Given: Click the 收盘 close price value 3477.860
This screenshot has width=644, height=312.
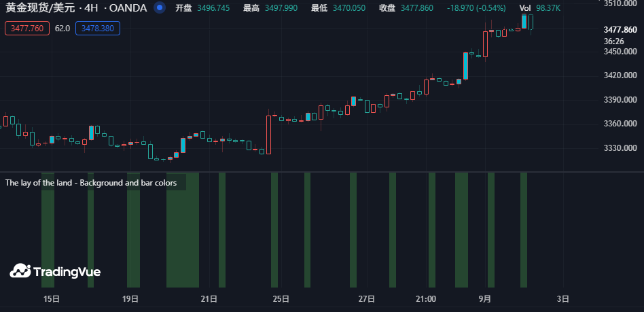Looking at the screenshot, I should click(x=416, y=8).
